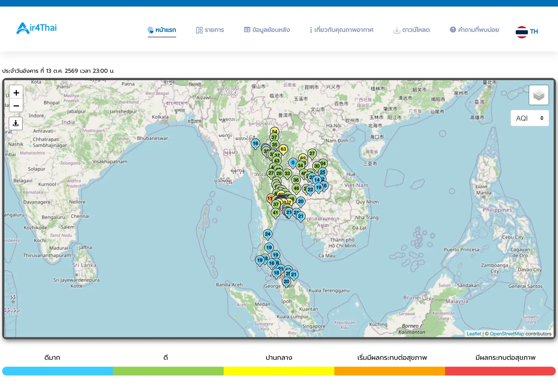Image resolution: width=558 pixels, height=392 pixels.
Task: Click the ดีมาก legend label
Action: 52,358
